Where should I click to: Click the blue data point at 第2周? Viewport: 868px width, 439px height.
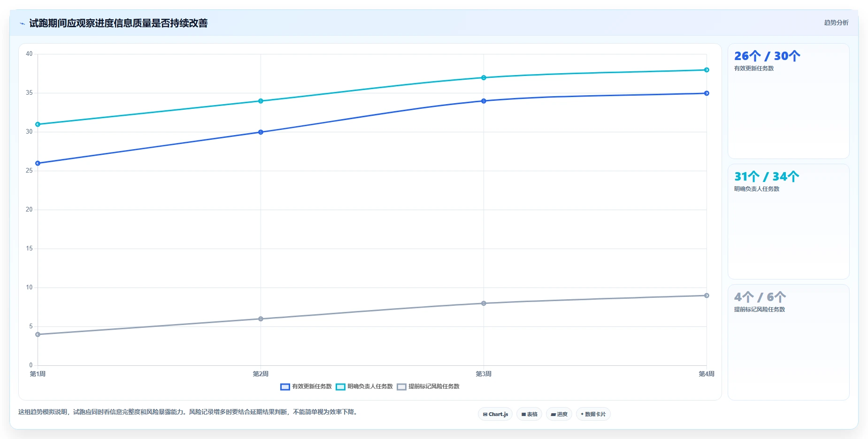[261, 132]
